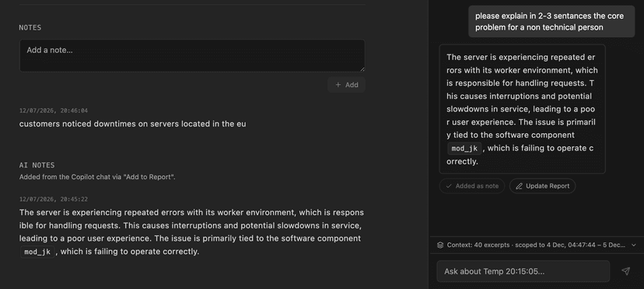Click the context '40 excerpts' scope text
Image resolution: width=644 pixels, height=289 pixels.
click(x=537, y=245)
